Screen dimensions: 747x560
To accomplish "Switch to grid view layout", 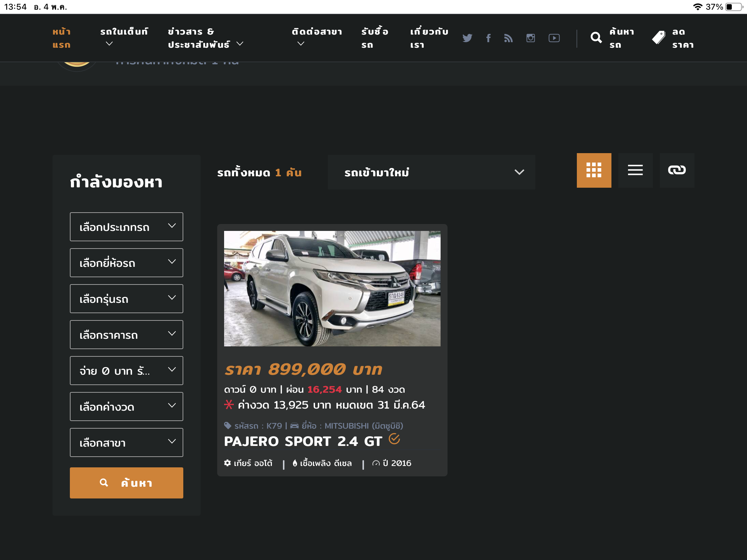I will 594,170.
